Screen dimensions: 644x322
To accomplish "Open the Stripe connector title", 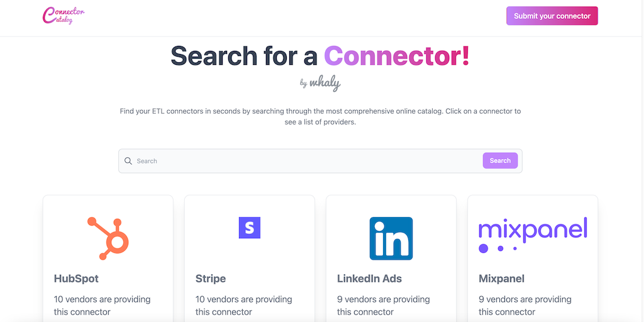I will pyautogui.click(x=211, y=279).
